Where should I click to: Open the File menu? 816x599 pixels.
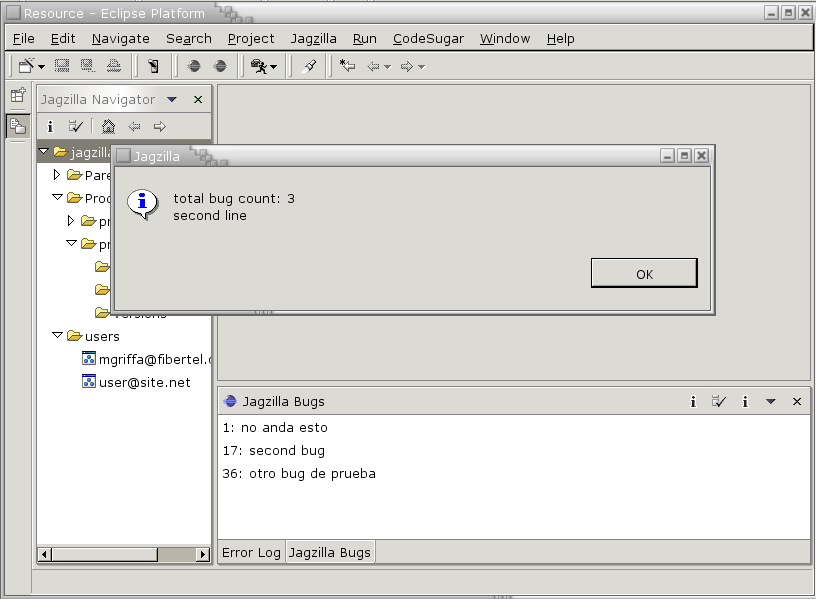tap(23, 39)
